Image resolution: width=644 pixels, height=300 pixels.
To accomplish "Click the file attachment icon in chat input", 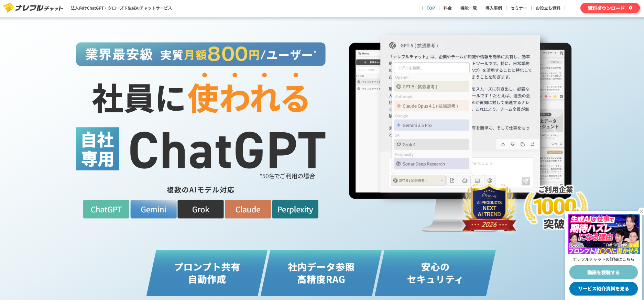I will tap(452, 180).
